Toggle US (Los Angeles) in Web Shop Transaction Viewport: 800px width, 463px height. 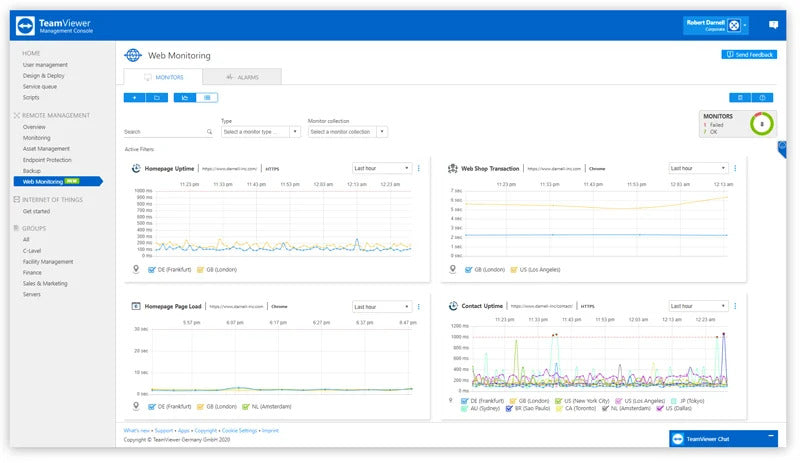(510, 269)
